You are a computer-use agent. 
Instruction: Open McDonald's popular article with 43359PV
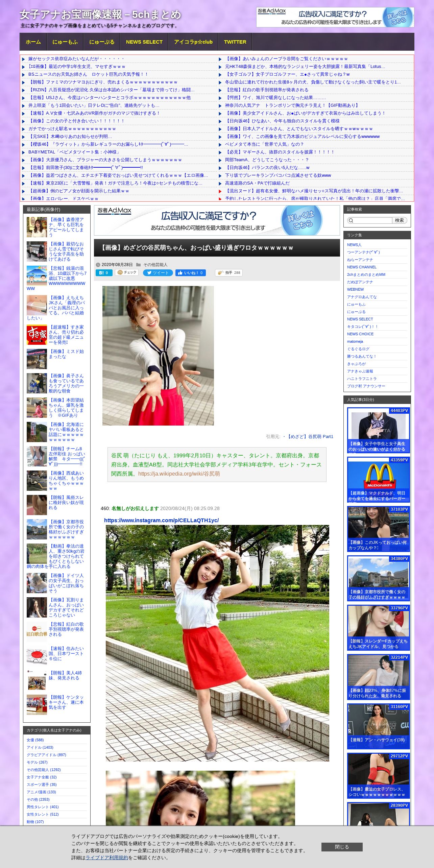point(378,480)
